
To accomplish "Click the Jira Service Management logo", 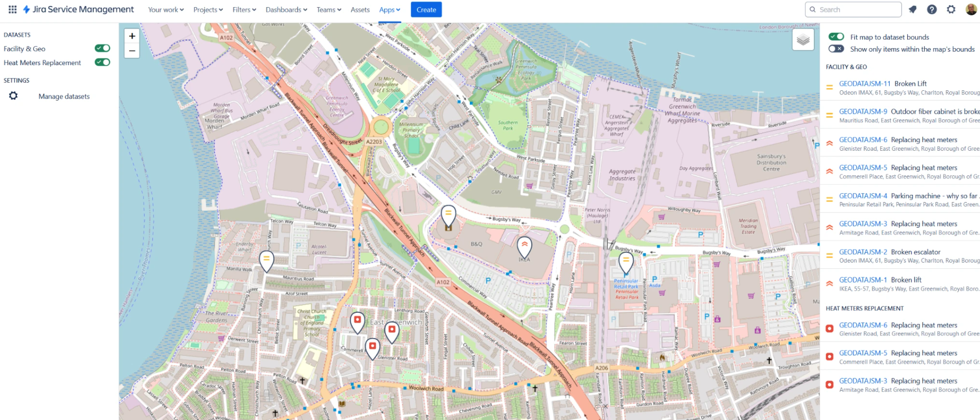I will 78,9.
